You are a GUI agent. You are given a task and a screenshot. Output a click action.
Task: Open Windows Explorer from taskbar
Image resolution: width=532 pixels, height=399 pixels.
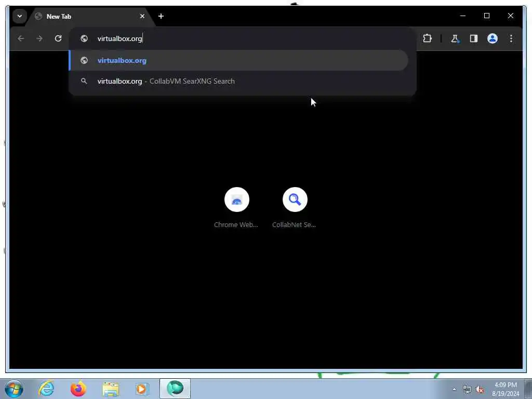coord(111,389)
